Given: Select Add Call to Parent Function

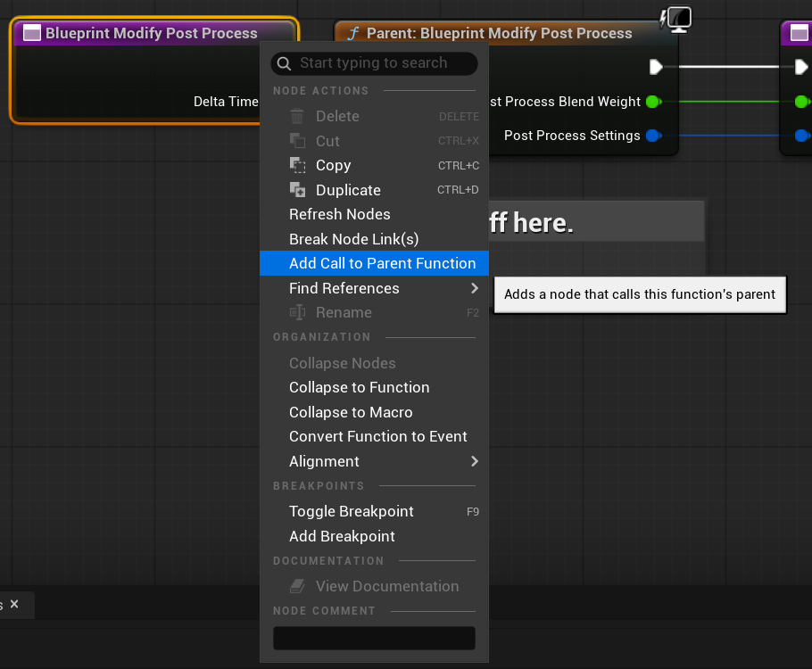Looking at the screenshot, I should click(x=382, y=263).
